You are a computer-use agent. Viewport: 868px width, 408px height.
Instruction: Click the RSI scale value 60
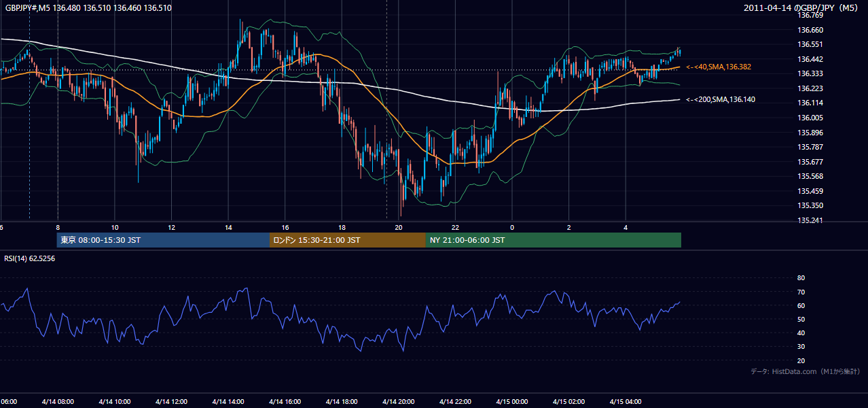(801, 305)
